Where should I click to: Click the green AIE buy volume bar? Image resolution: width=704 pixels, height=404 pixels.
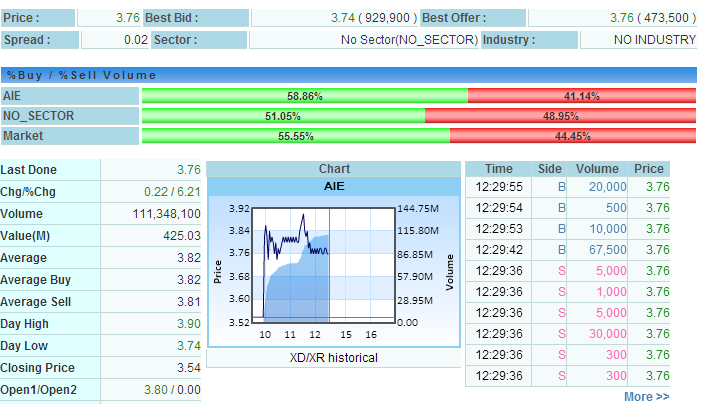[305, 96]
